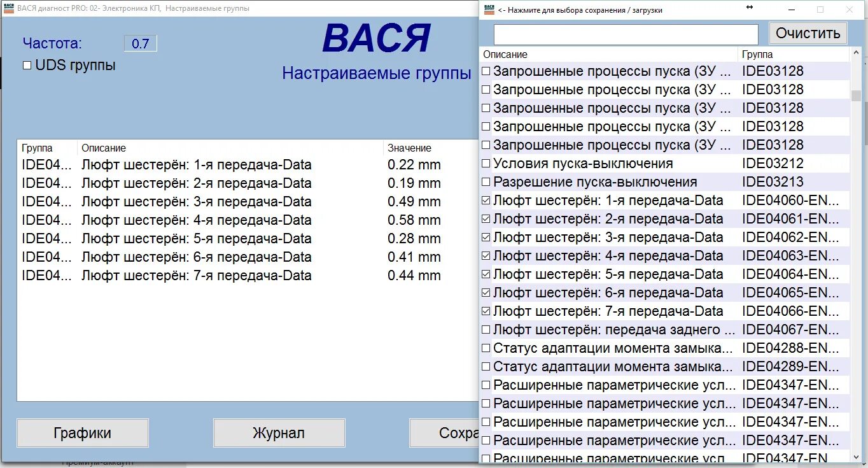
Task: Focus the search field next to Очистить
Action: click(626, 34)
